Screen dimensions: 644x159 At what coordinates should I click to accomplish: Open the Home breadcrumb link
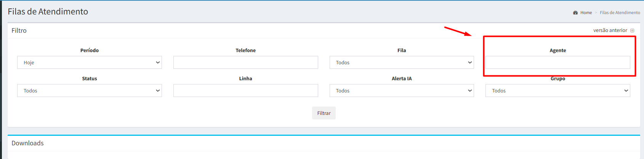click(586, 13)
